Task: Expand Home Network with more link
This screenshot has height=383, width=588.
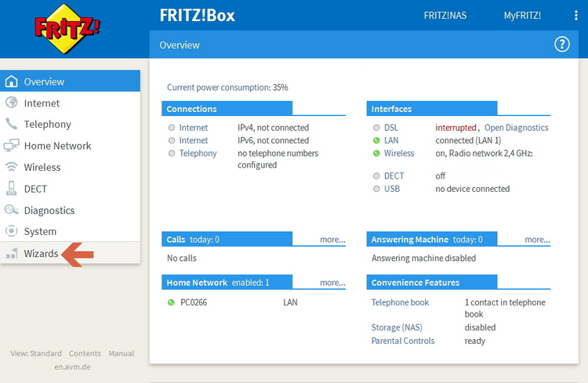Action: (x=332, y=283)
